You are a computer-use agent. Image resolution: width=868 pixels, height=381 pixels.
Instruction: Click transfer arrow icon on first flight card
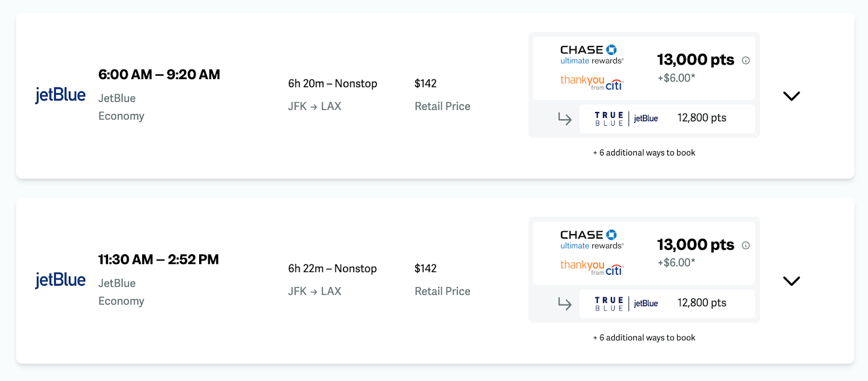pos(565,119)
